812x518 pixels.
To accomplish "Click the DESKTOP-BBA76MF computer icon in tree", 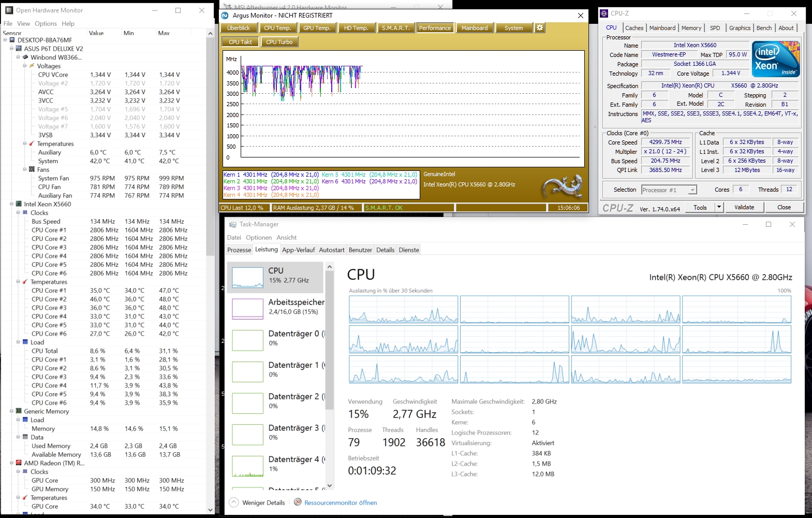I will click(x=12, y=40).
